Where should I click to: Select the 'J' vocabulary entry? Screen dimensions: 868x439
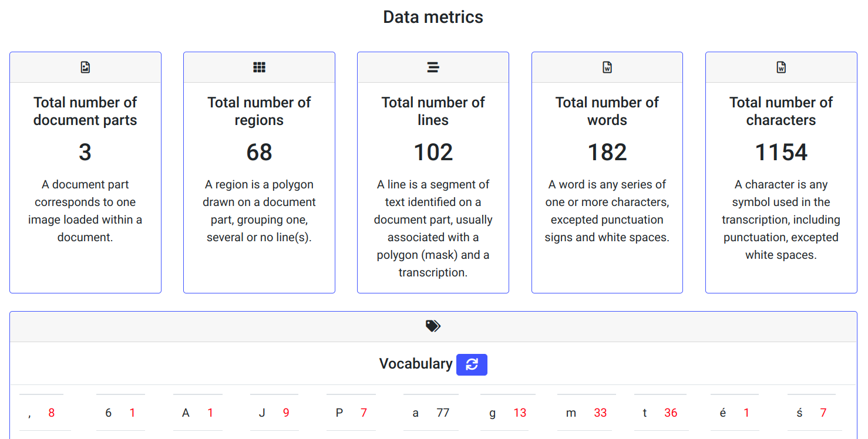(x=274, y=413)
